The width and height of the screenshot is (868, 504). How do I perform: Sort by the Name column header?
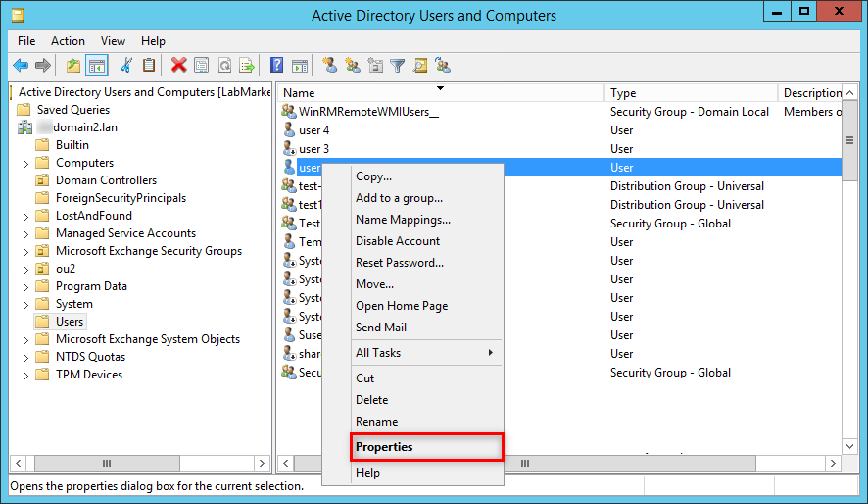click(x=441, y=92)
